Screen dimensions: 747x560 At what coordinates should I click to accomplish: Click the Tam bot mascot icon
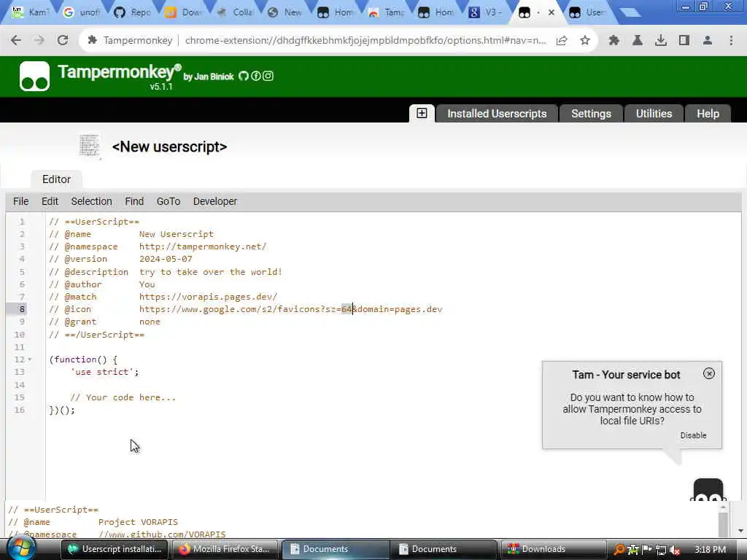[708, 489]
